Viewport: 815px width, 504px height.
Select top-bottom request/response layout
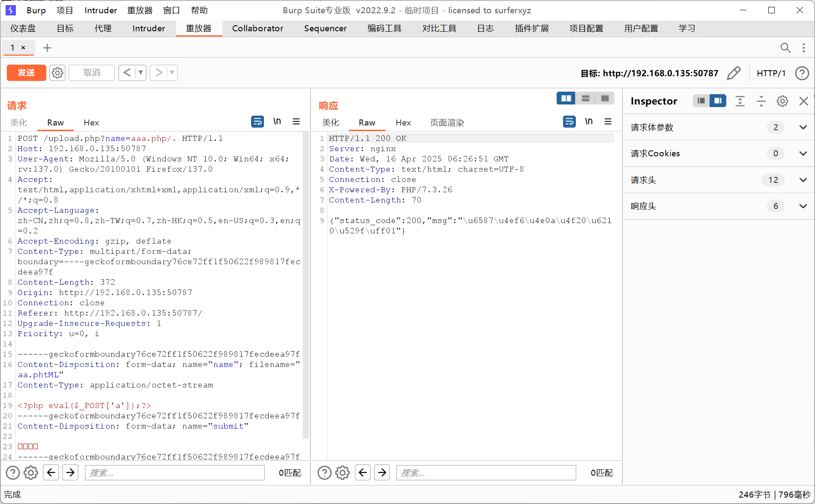(585, 98)
